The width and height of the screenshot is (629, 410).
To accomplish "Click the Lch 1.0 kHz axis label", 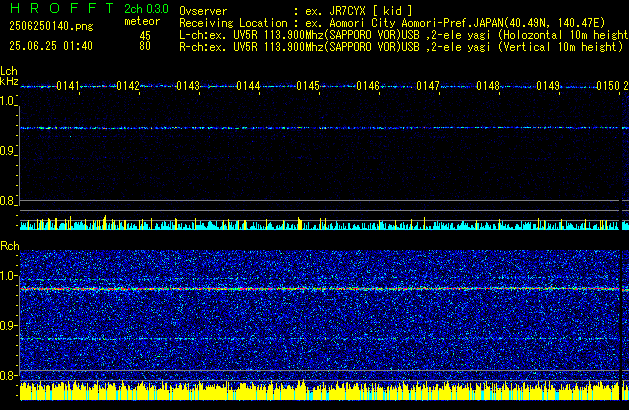I will coord(7,101).
